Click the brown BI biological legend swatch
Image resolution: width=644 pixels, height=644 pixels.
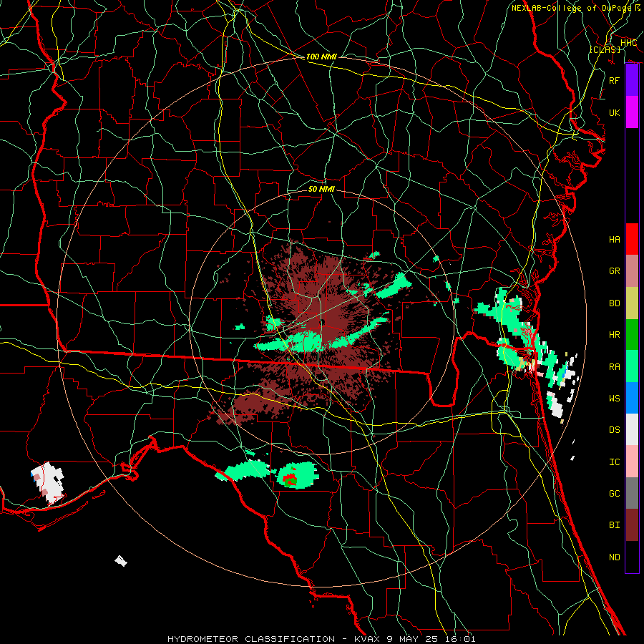(632, 525)
